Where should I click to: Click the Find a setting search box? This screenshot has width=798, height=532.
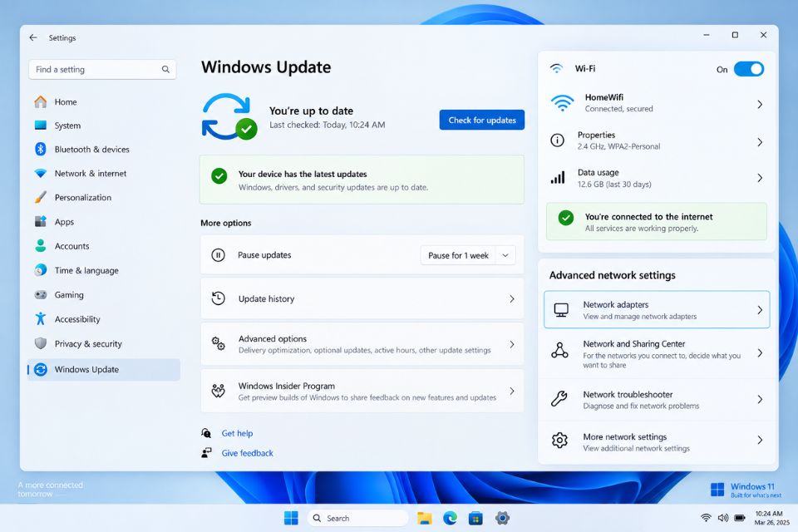[102, 69]
